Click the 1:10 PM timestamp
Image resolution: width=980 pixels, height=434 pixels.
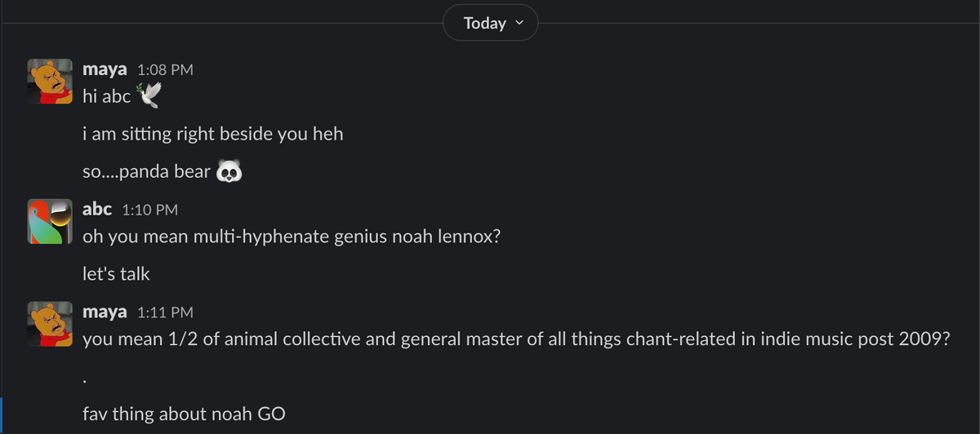(149, 210)
